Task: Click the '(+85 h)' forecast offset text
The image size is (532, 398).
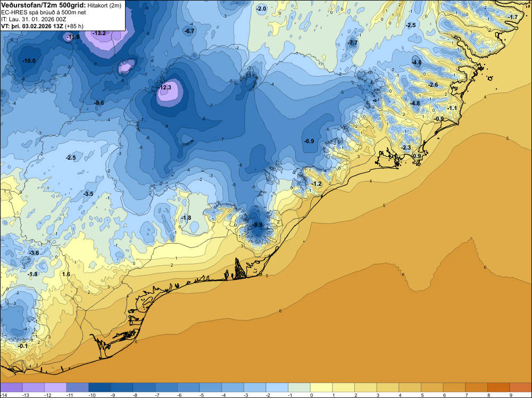Action: 73,26
